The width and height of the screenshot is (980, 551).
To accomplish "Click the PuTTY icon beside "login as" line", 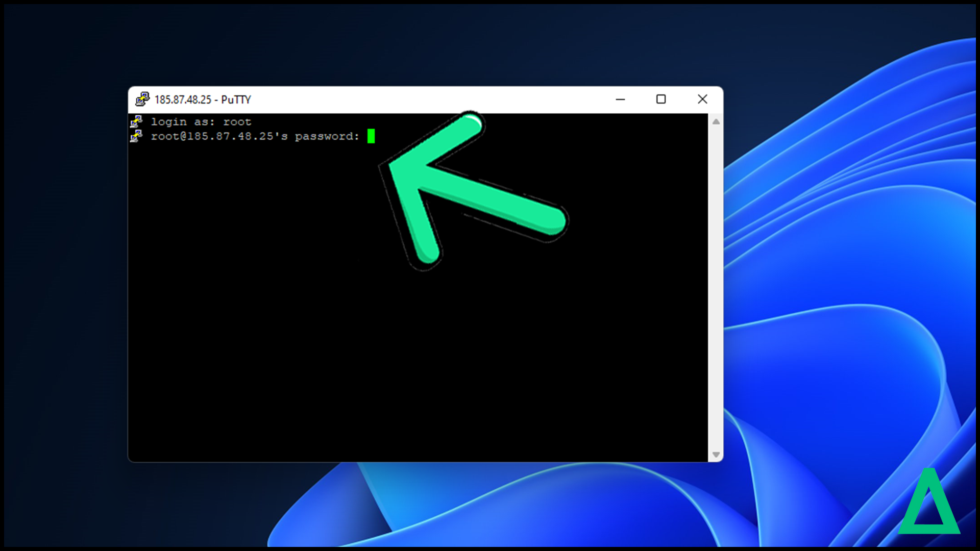I will (x=136, y=121).
